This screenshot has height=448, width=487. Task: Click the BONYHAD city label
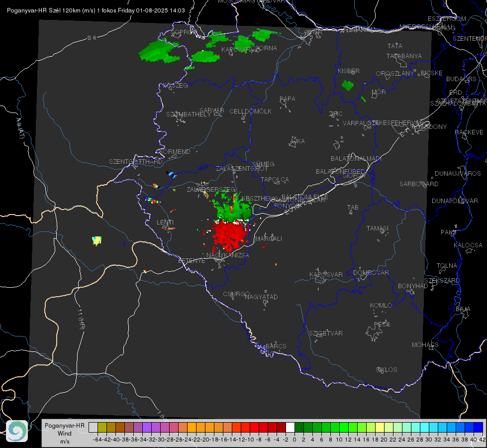pyautogui.click(x=413, y=286)
